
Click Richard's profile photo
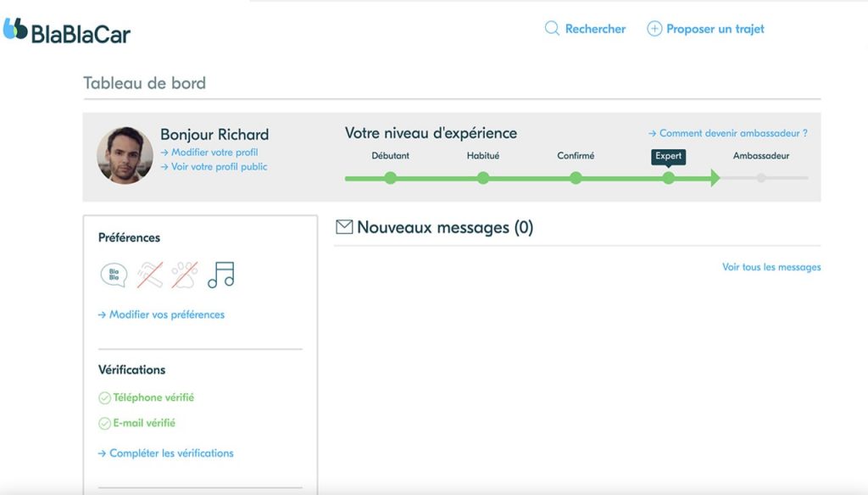point(125,156)
